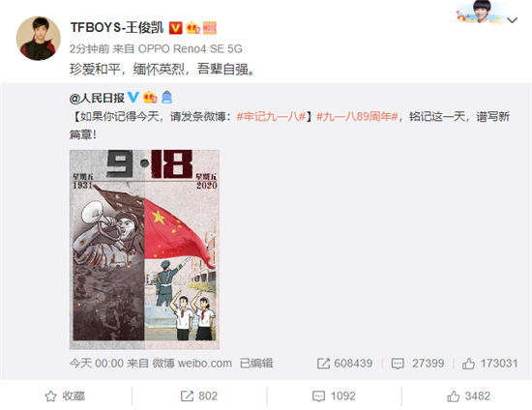
Task: Click the original post repost icon 608439
Action: [x=344, y=364]
